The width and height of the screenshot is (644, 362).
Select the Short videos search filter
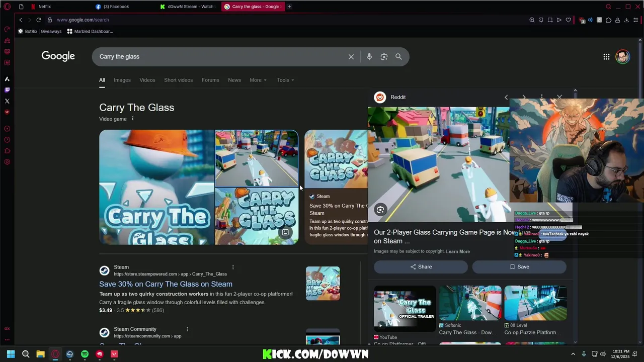[178, 80]
